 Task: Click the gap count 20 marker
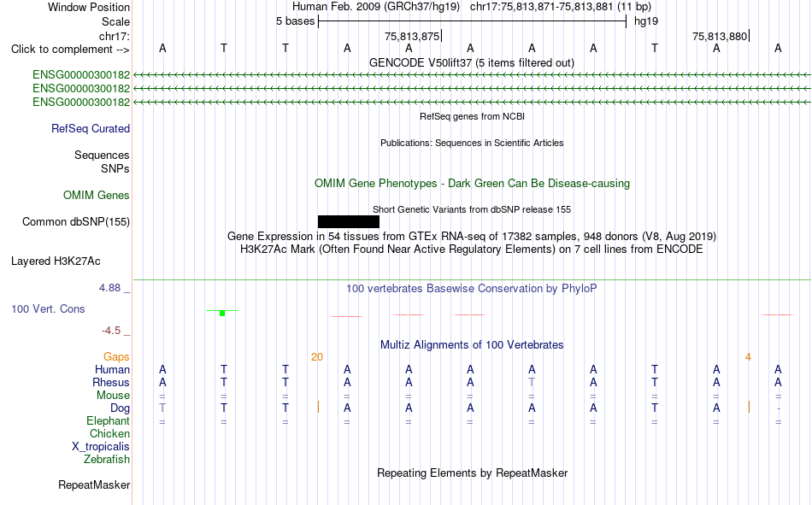click(317, 357)
